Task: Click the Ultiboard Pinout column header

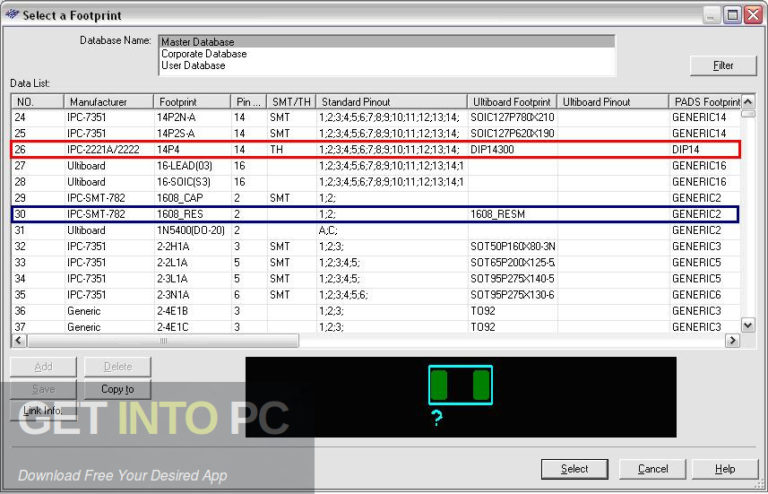Action: [x=613, y=102]
